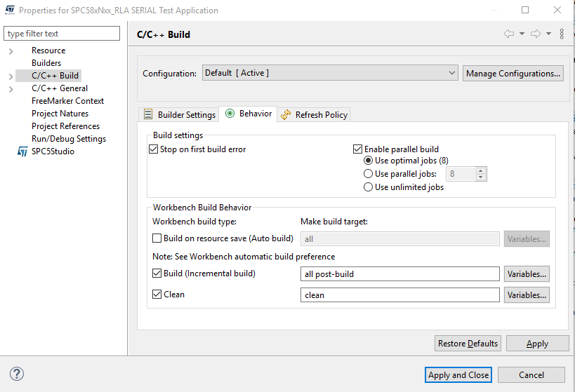The width and height of the screenshot is (575, 392).
Task: Select Builders in the tree
Action: click(46, 63)
